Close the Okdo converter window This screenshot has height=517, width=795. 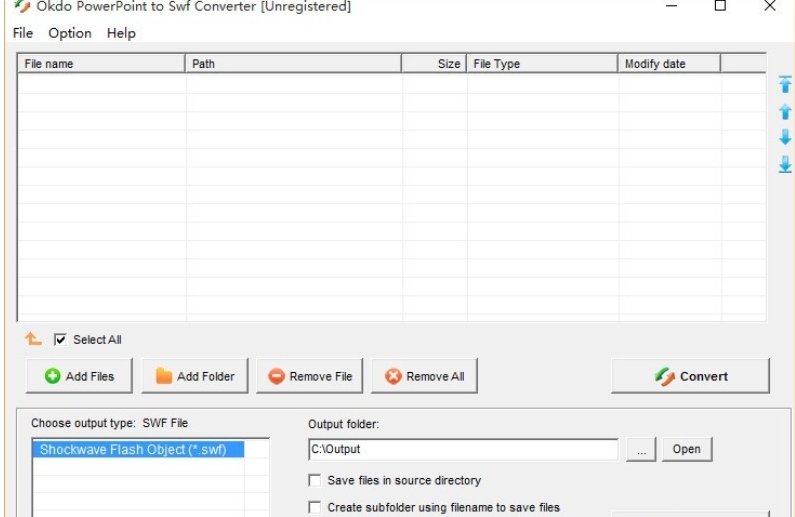(770, 6)
